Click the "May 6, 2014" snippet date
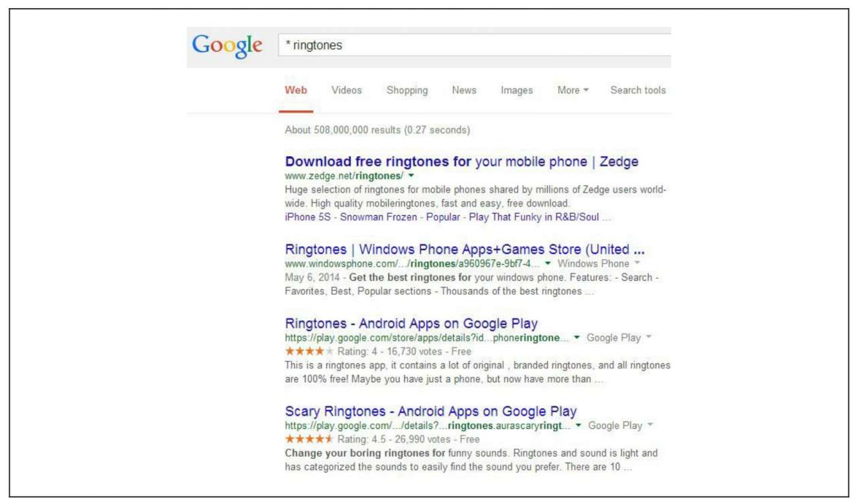The height and width of the screenshot is (504, 858). (312, 277)
